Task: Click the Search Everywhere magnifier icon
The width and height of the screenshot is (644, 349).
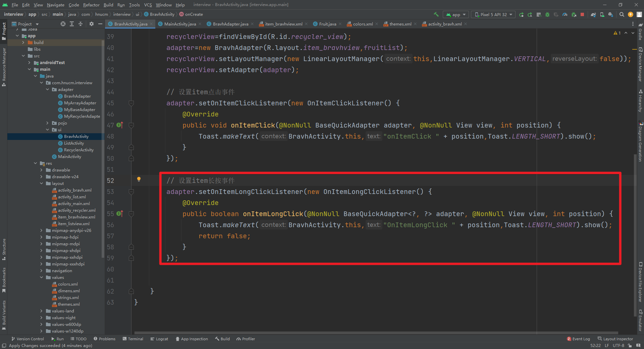Action: (622, 14)
